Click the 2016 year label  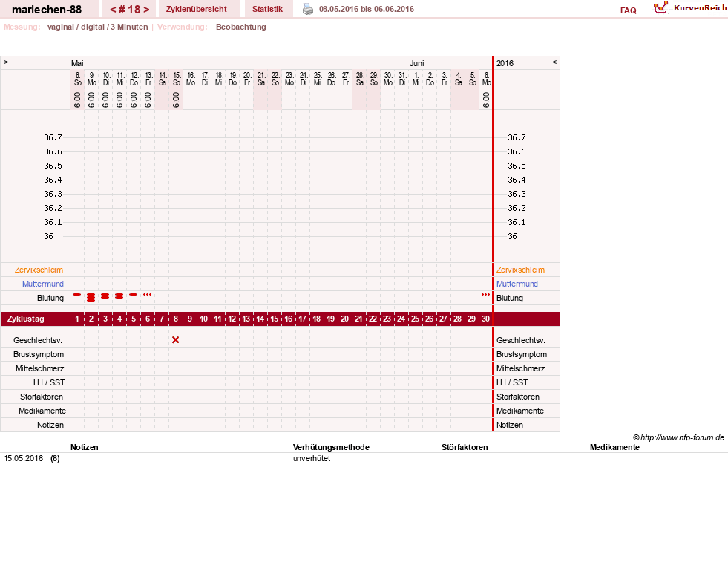click(x=505, y=63)
